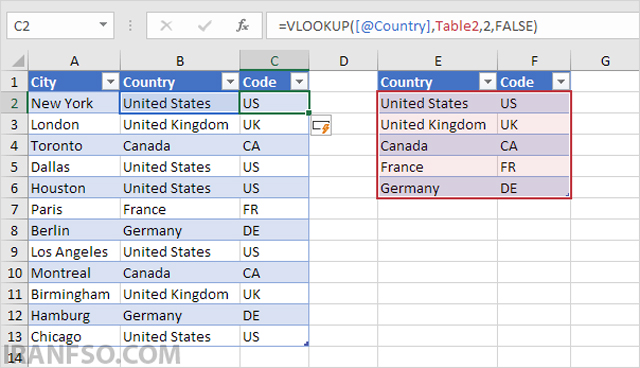Click UK code in cell C3
Viewport: 640px width, 368px height.
(274, 124)
